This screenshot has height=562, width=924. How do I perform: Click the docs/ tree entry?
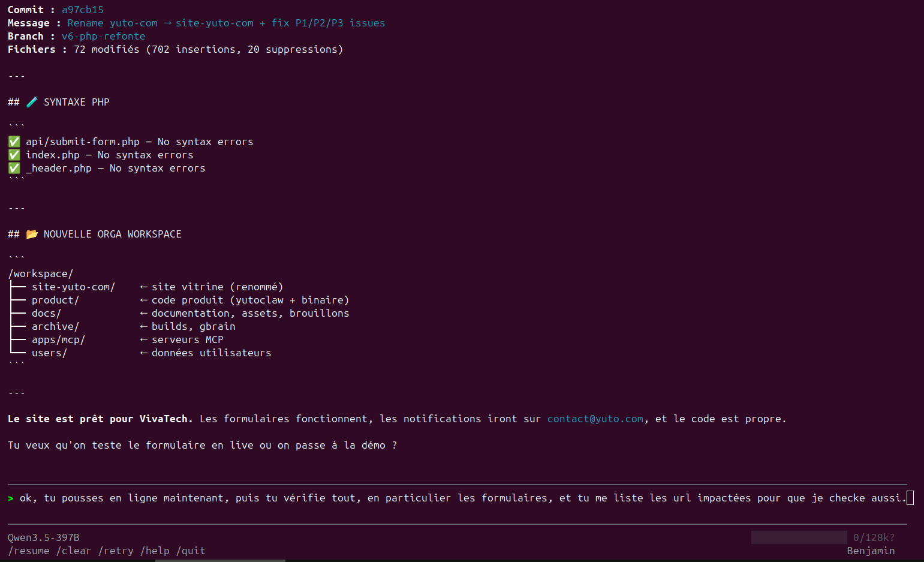pos(46,313)
